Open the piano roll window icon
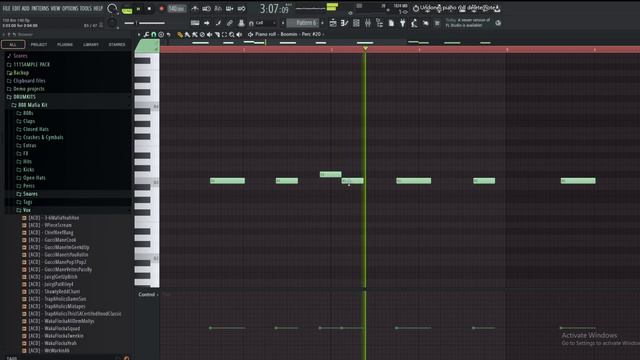The width and height of the screenshot is (640, 360). [x=344, y=23]
